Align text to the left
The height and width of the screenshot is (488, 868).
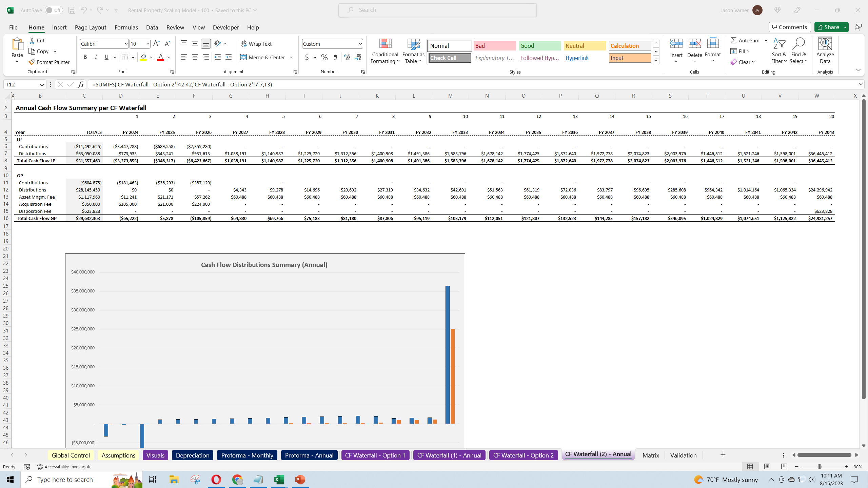(184, 57)
